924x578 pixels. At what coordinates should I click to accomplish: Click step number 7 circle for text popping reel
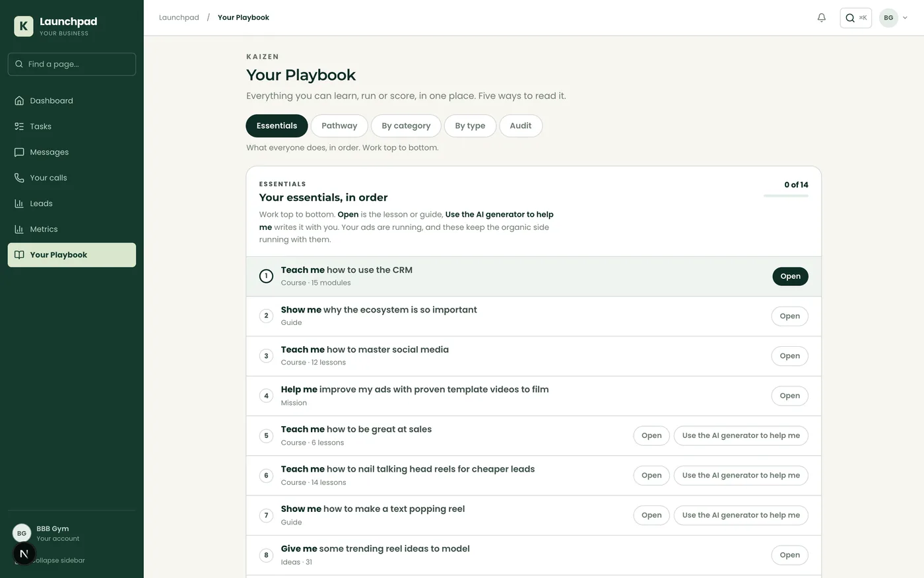click(266, 515)
